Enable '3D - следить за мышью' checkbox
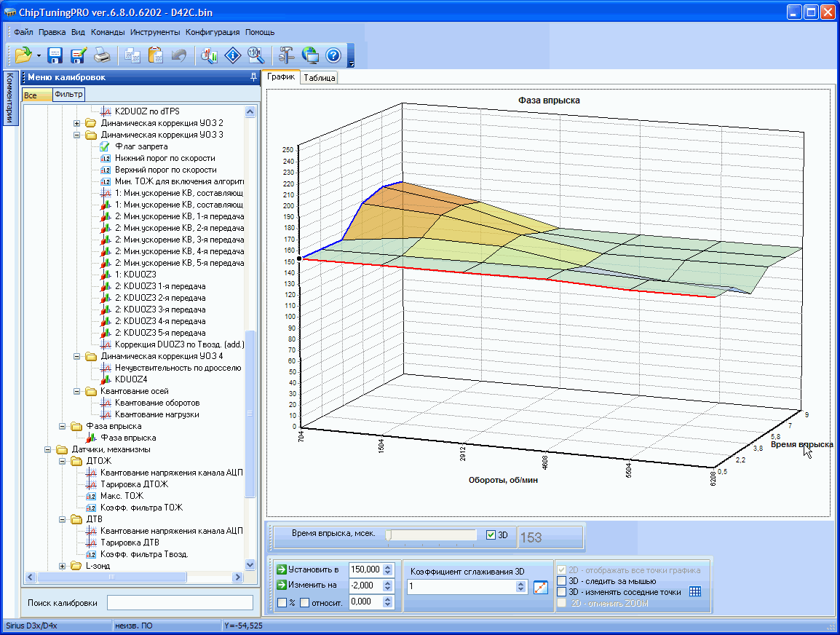The image size is (840, 635). point(562,581)
